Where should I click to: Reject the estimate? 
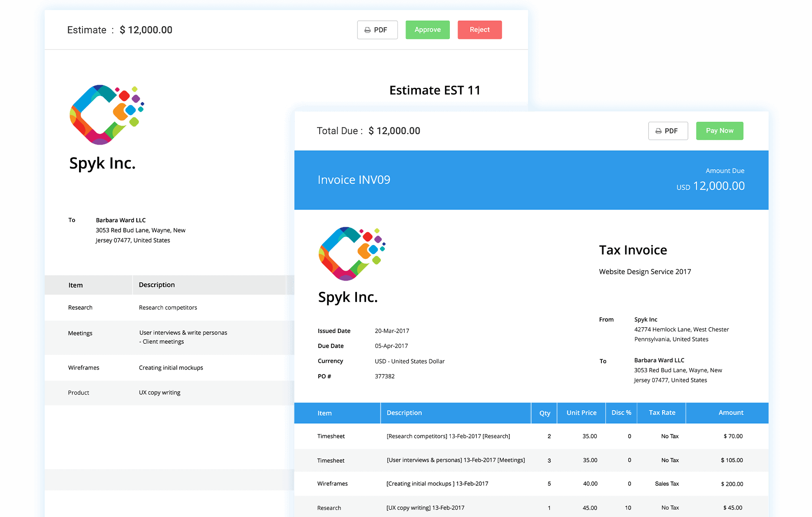[x=480, y=30]
